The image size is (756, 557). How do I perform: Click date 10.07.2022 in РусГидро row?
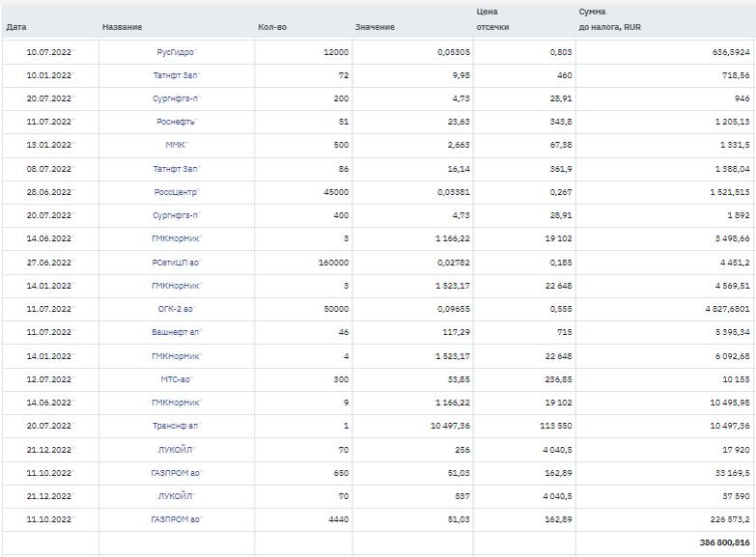pyautogui.click(x=48, y=52)
